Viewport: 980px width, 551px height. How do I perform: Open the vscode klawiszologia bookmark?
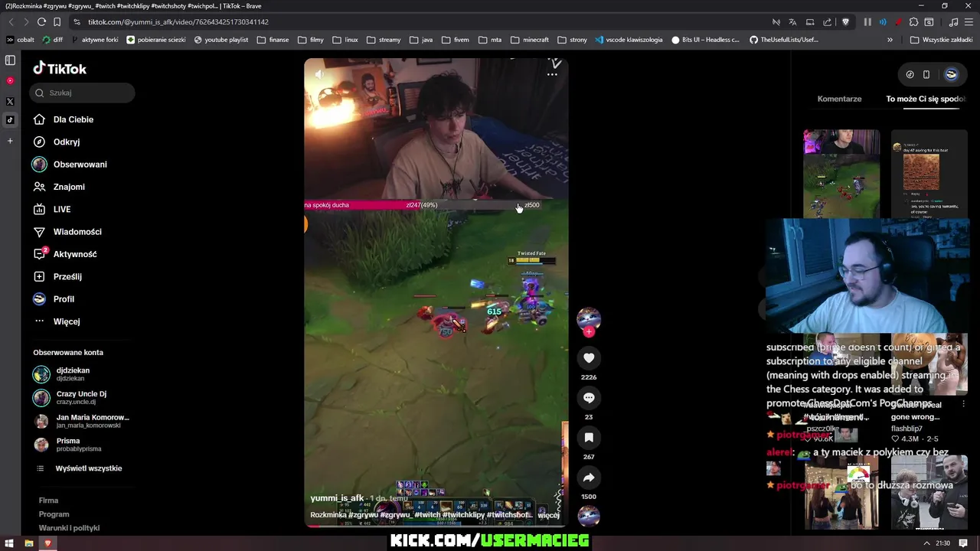coord(628,40)
